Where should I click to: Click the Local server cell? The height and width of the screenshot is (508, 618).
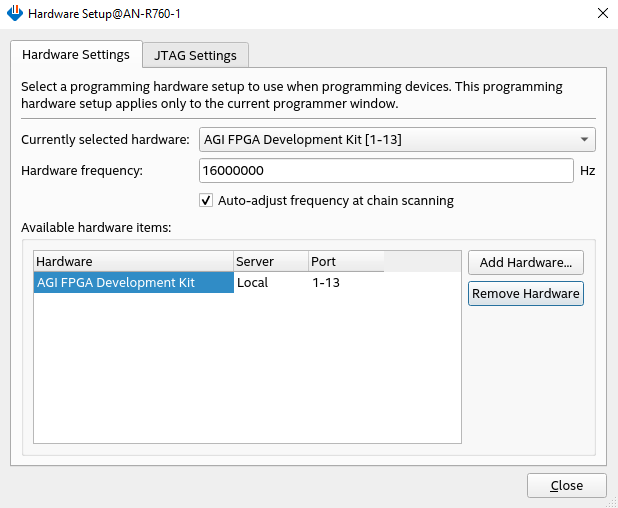click(x=253, y=283)
